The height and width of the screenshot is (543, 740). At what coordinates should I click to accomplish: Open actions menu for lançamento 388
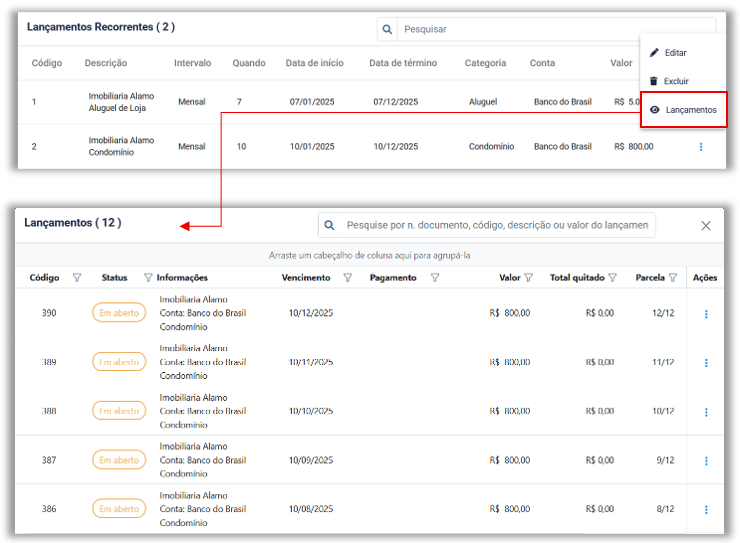[706, 412]
